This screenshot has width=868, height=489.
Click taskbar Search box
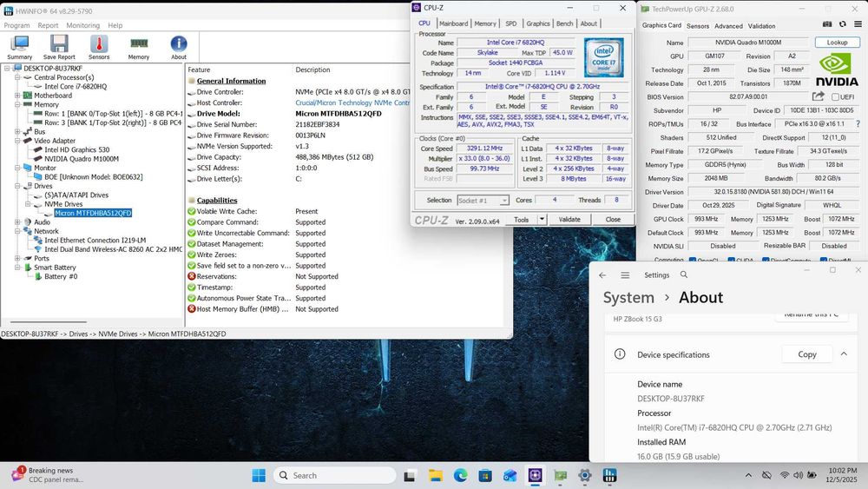click(334, 475)
